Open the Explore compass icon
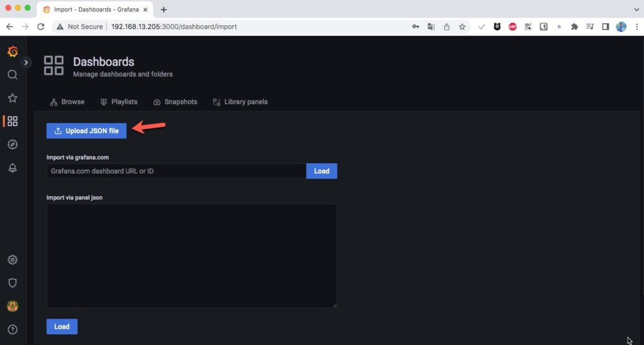Image resolution: width=644 pixels, height=345 pixels. [13, 145]
